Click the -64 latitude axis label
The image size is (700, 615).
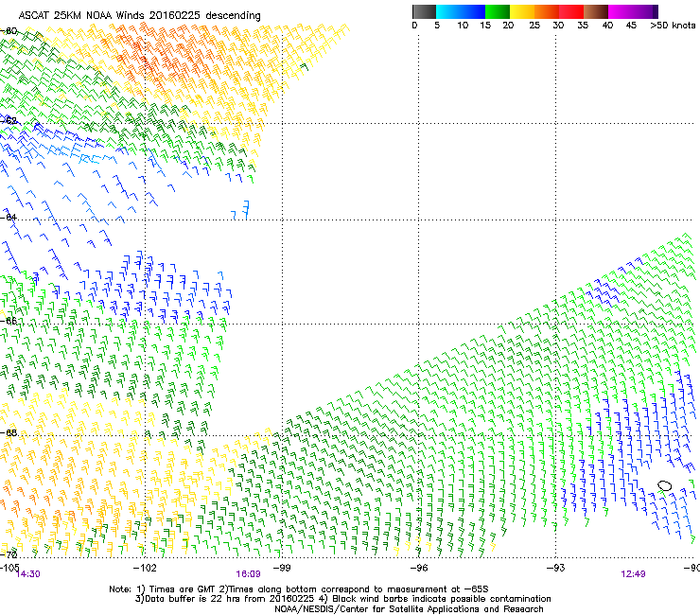point(9,217)
